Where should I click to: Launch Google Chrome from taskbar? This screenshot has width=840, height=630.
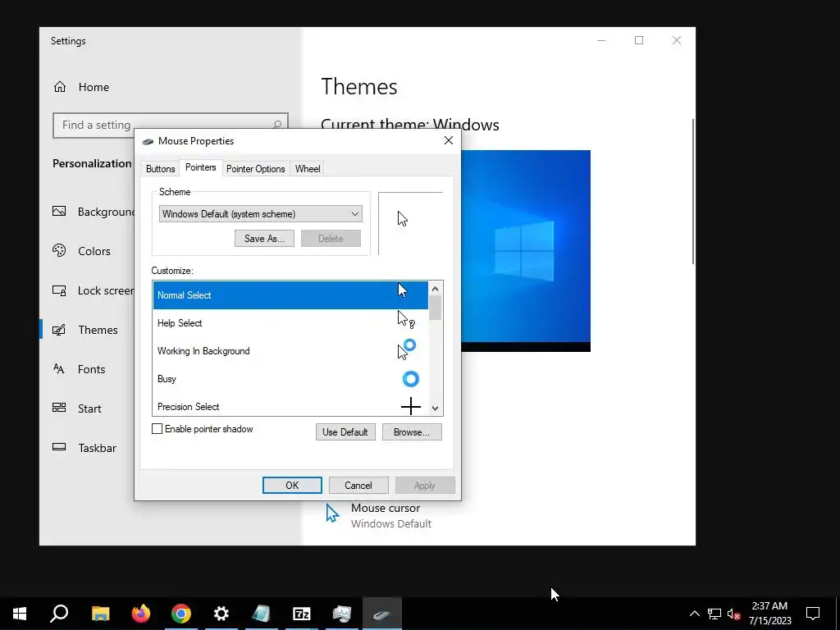(x=181, y=614)
